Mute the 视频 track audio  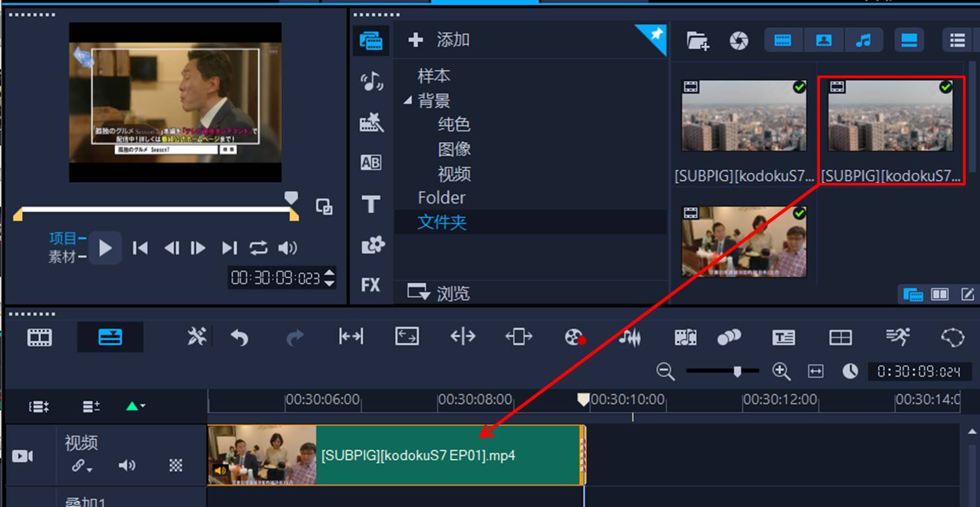[127, 465]
